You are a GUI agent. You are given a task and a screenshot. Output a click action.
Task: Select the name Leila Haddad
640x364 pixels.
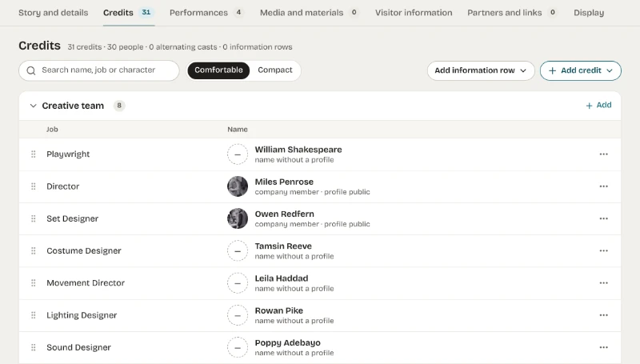tap(282, 278)
